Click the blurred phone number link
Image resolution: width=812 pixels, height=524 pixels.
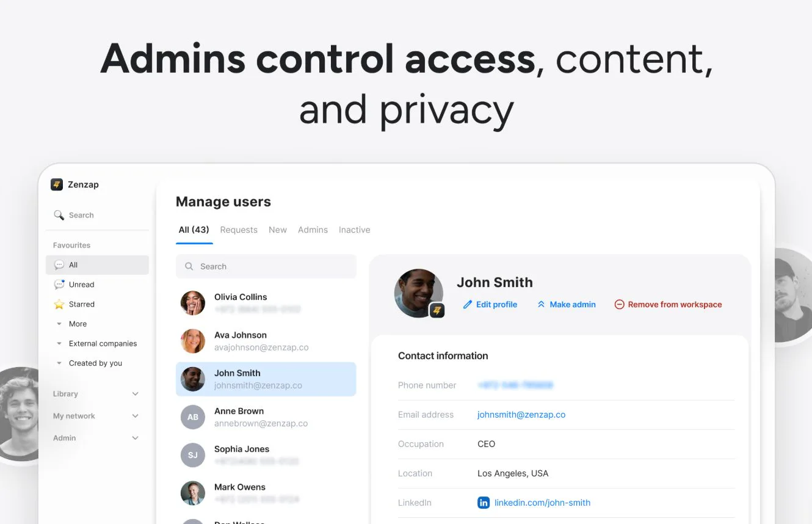pos(515,385)
